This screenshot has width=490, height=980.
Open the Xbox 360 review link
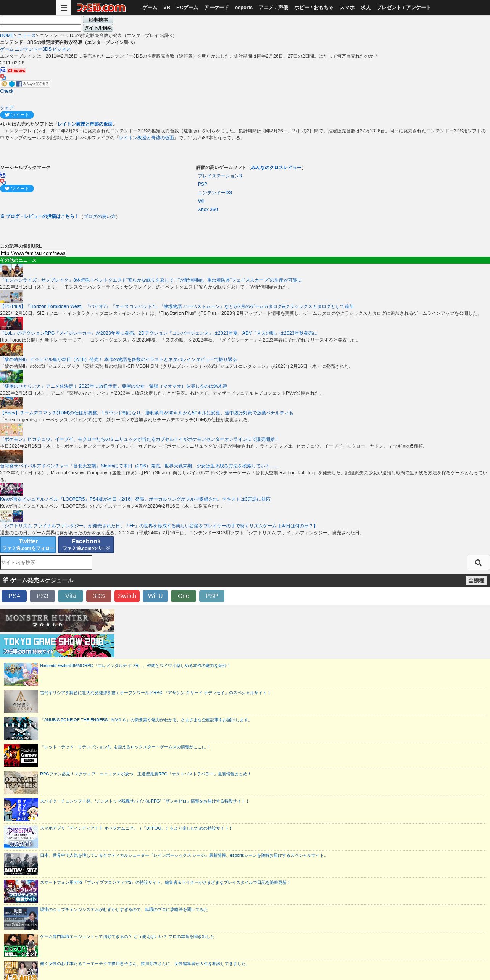(208, 210)
